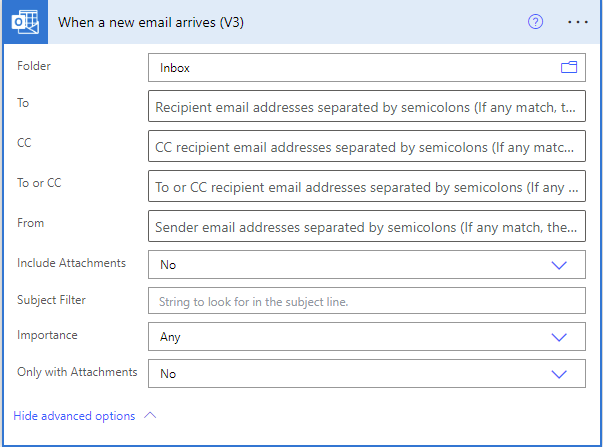603x447 pixels.
Task: Click the To or CC addresses field
Action: (x=366, y=187)
